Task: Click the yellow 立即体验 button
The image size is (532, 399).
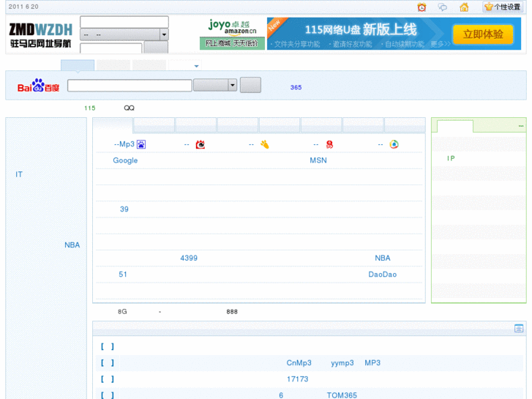Action: pos(483,34)
